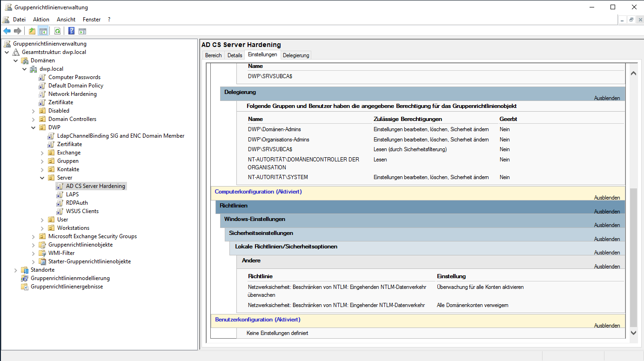Click the folder Up one level icon
The image size is (644, 361).
[32, 31]
